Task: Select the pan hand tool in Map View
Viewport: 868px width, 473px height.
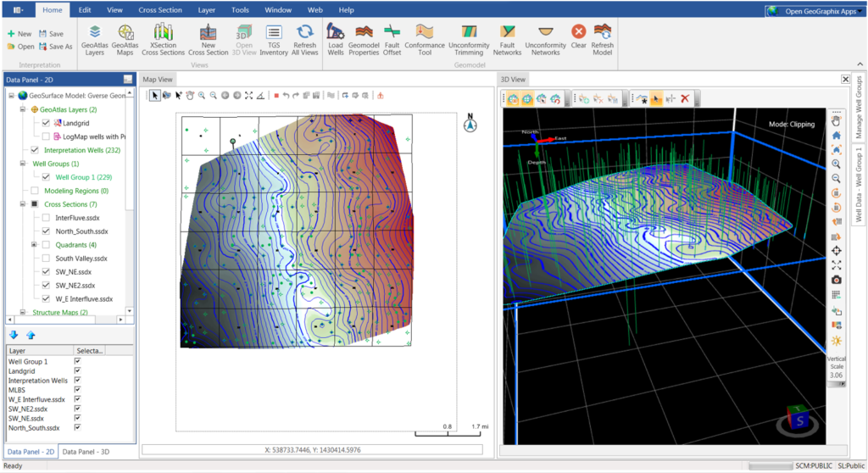Action: [190, 95]
